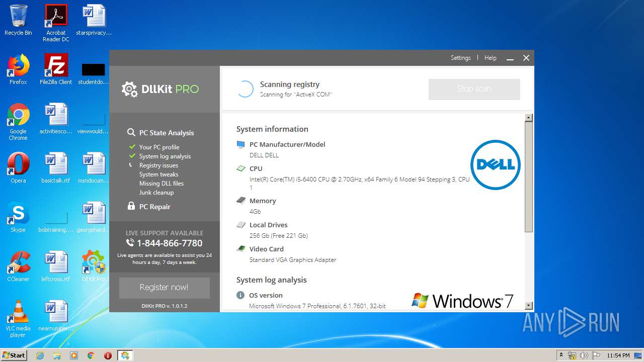Click the vertical scrollbar thumb
The height and width of the screenshot is (362, 644).
[528, 177]
